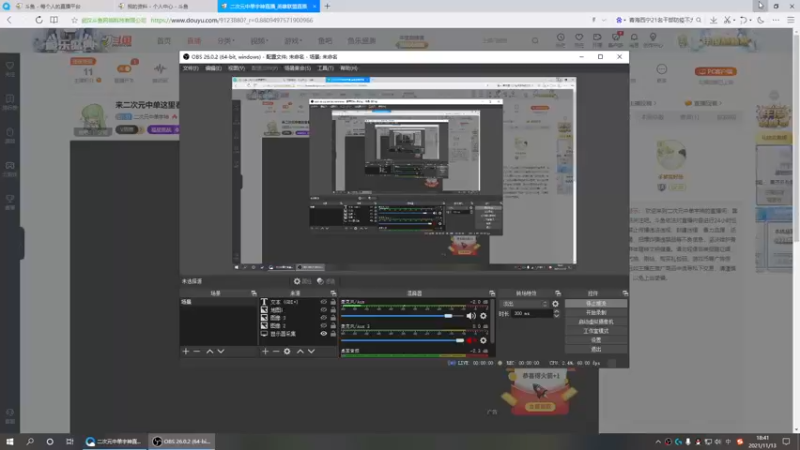Click Douyu site search magnifier icon

[535, 40]
